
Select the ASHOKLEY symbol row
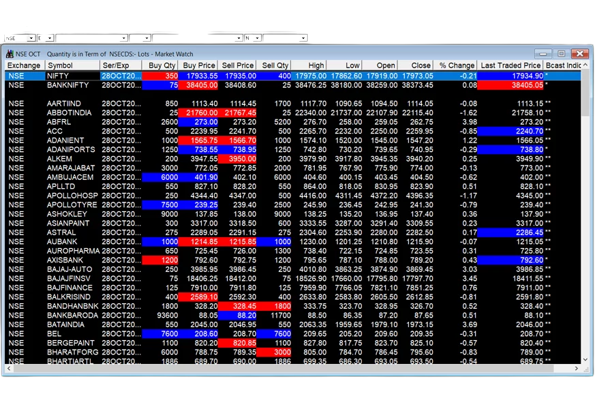tap(293, 214)
